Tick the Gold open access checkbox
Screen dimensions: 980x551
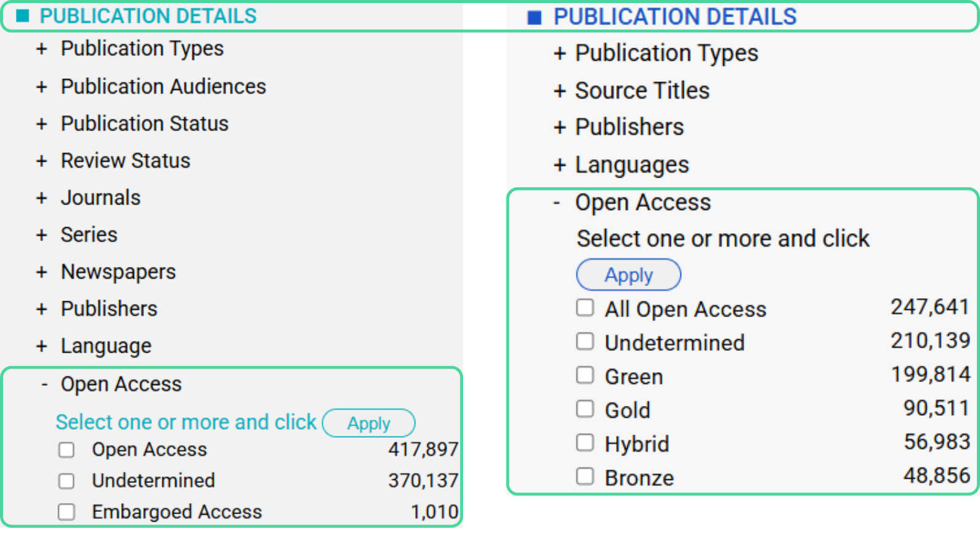(x=585, y=409)
